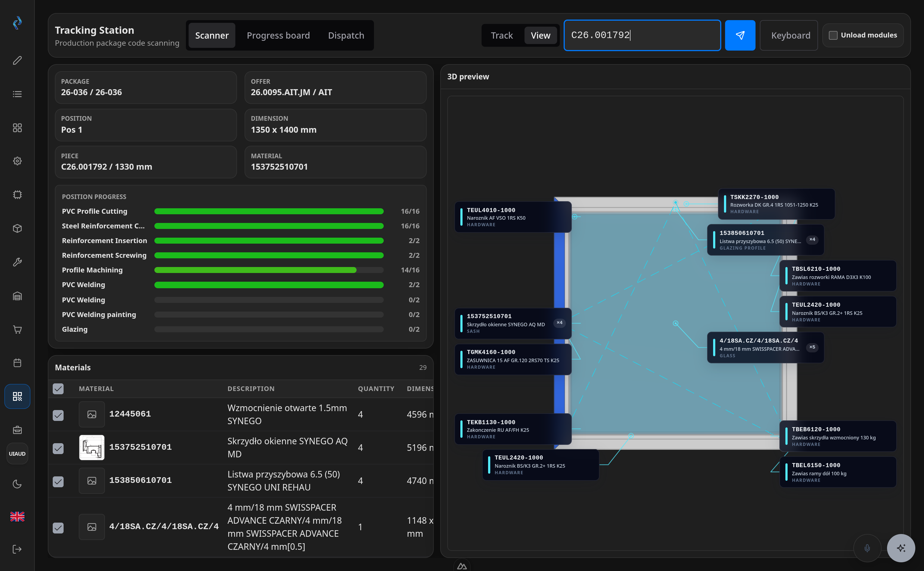The image size is (924, 571).
Task: Change language using the UK flag icon
Action: pyautogui.click(x=17, y=517)
